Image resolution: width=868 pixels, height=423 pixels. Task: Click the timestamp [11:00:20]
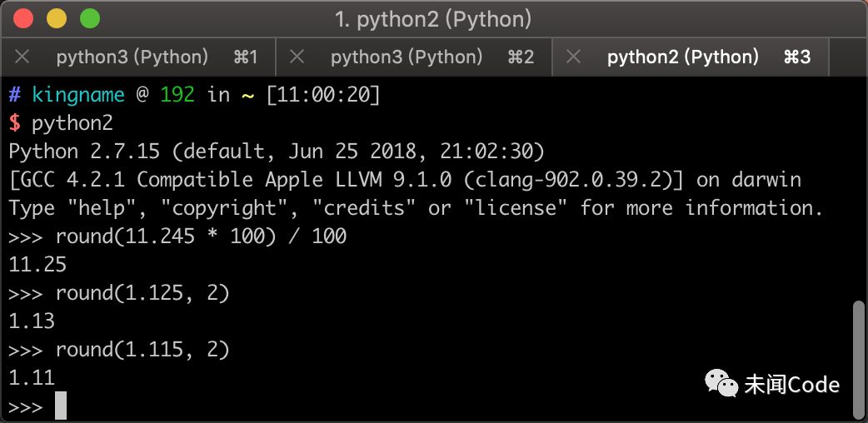coord(323,95)
